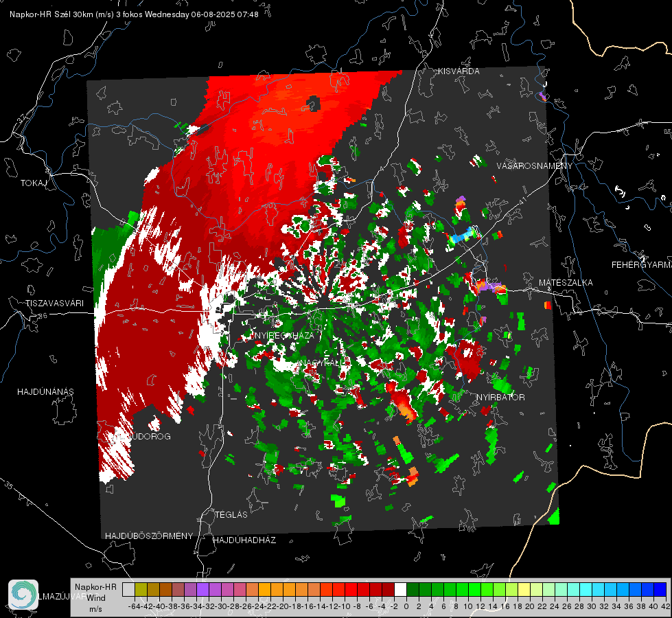Screen dimensions: 672x618
Task: Click road number 36 near Tiszavasvári
Action: click(43, 316)
